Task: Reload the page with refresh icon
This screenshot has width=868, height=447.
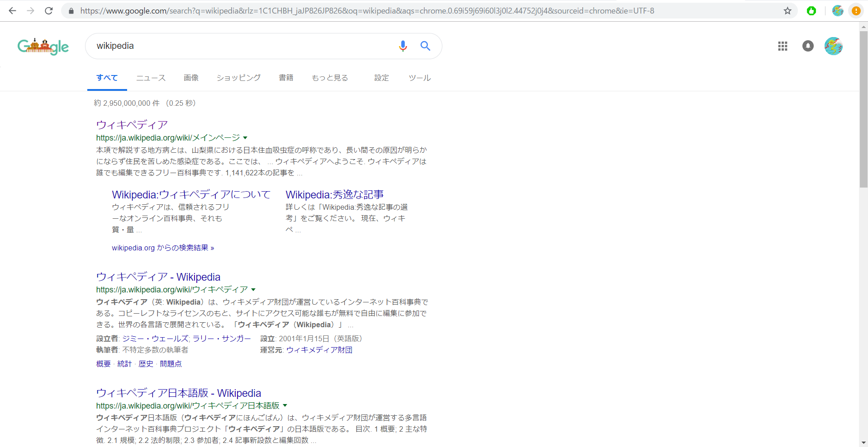Action: tap(49, 10)
